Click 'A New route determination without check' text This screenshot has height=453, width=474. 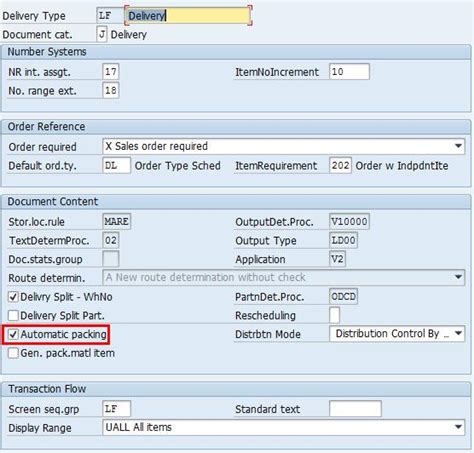tap(205, 277)
